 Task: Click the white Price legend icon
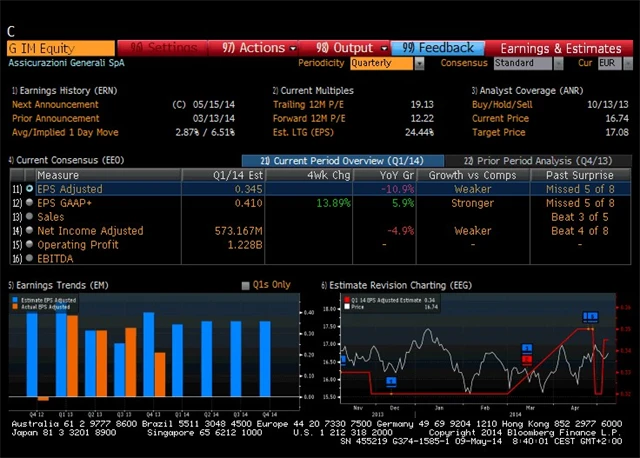point(346,306)
